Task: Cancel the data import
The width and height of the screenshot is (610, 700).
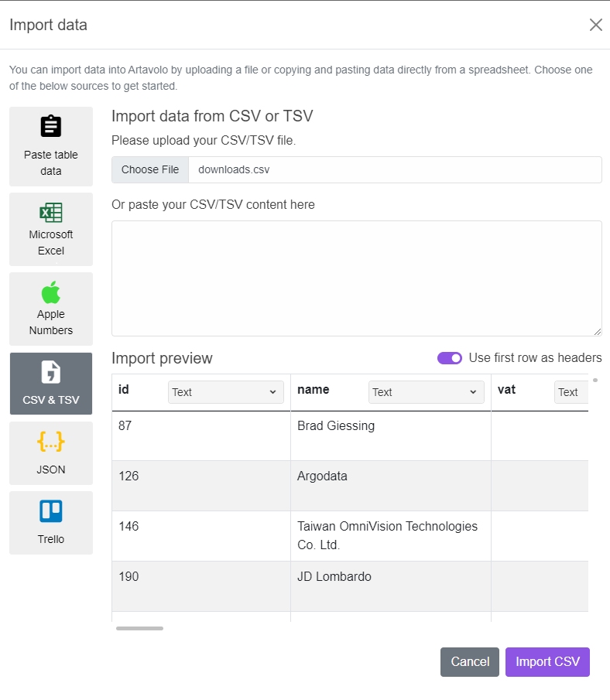Action: (x=470, y=661)
